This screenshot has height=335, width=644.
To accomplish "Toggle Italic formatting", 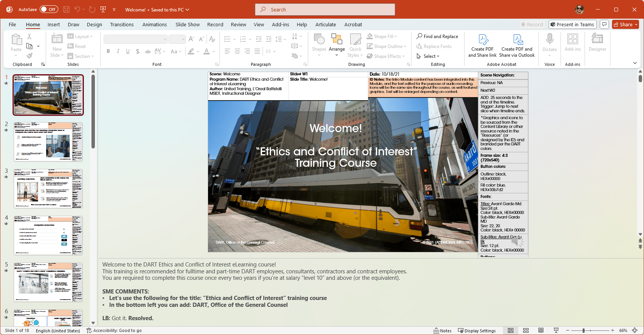I will [118, 51].
